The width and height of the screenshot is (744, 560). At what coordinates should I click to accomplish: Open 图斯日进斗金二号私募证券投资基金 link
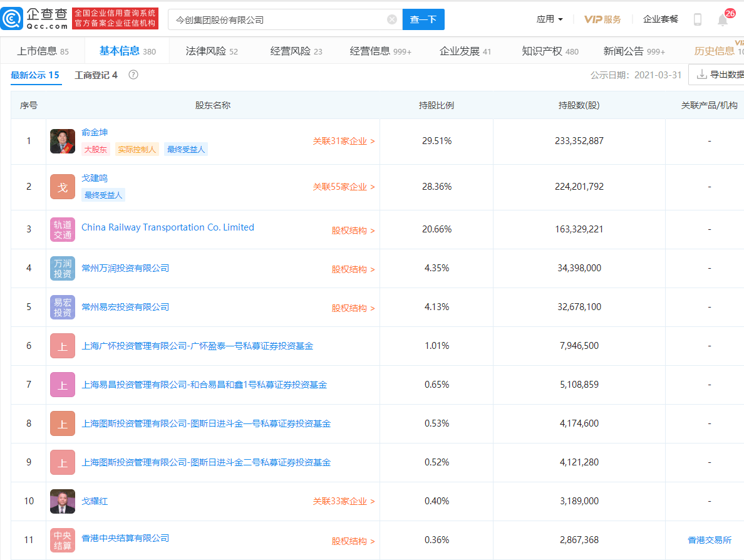click(206, 462)
